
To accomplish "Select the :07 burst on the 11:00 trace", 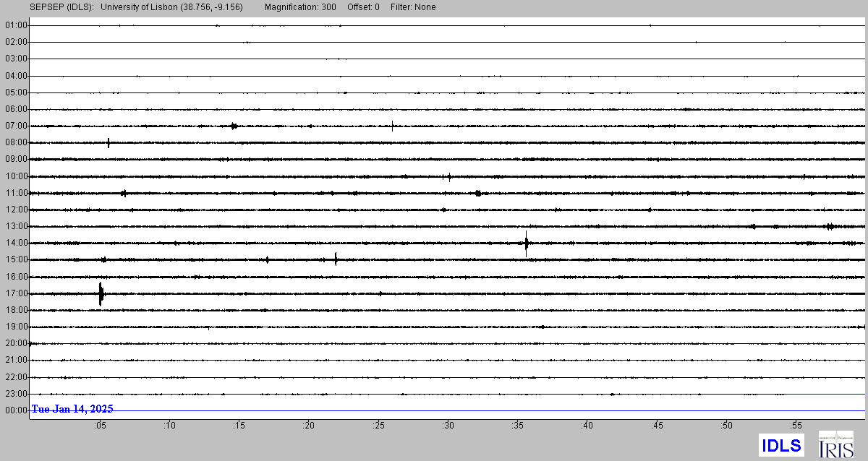I will (124, 193).
